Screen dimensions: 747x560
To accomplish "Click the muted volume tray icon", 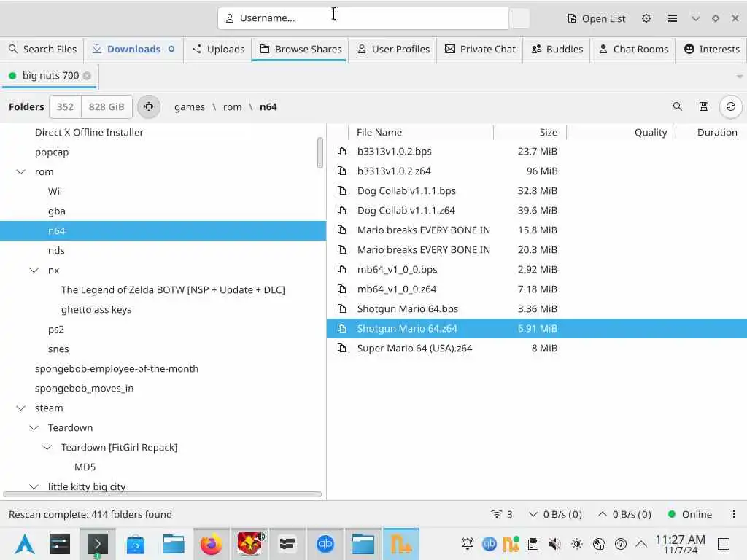I will tap(554, 544).
